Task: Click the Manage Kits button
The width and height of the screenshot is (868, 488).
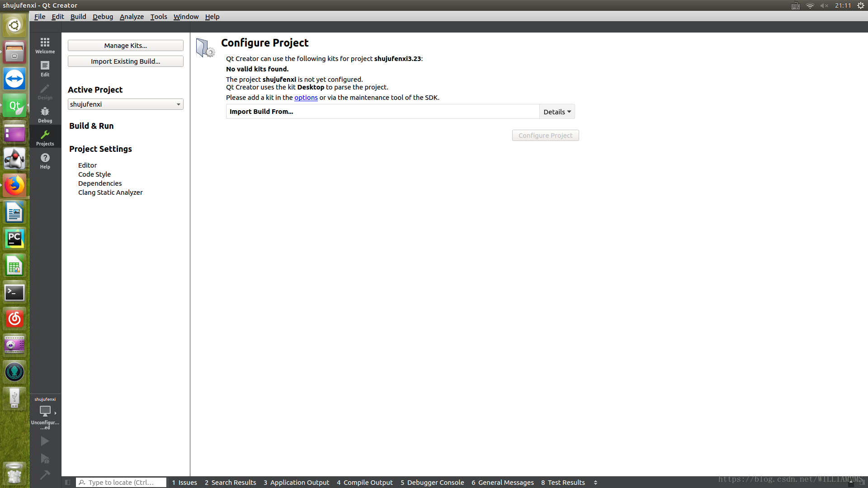Action: pos(126,46)
